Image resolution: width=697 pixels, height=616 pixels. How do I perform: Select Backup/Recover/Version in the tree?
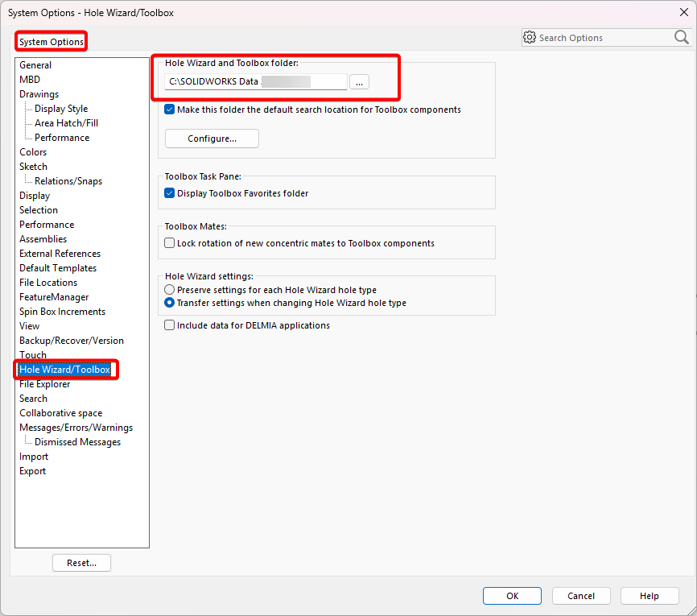click(72, 341)
